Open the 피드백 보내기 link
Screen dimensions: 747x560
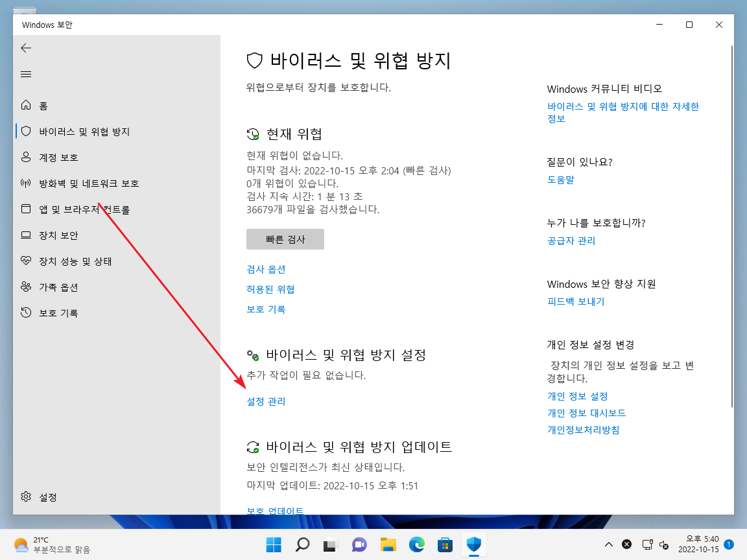tap(576, 301)
